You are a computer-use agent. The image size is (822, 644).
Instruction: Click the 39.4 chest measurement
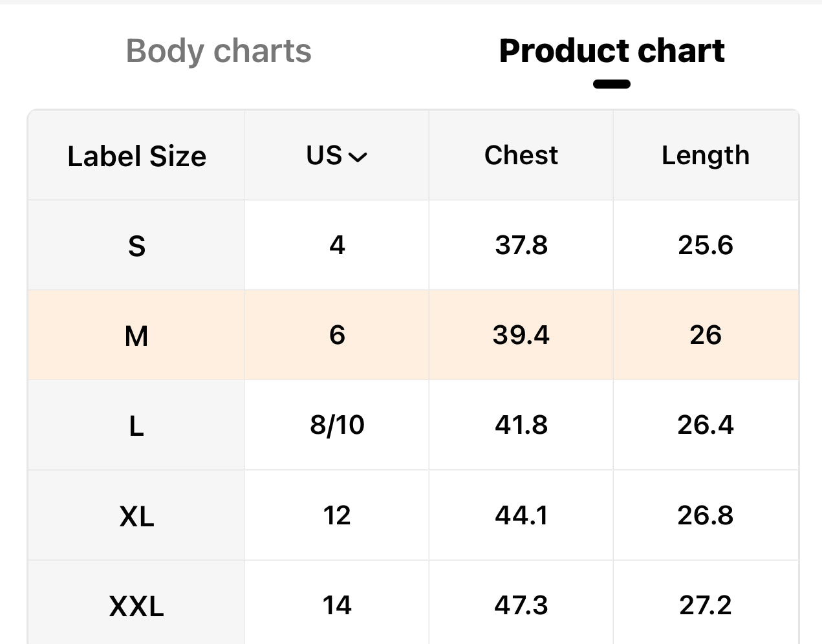click(x=521, y=335)
